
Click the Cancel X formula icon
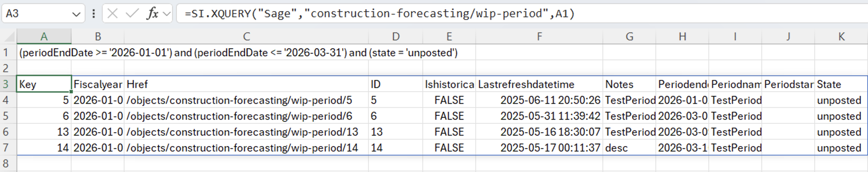click(x=113, y=14)
